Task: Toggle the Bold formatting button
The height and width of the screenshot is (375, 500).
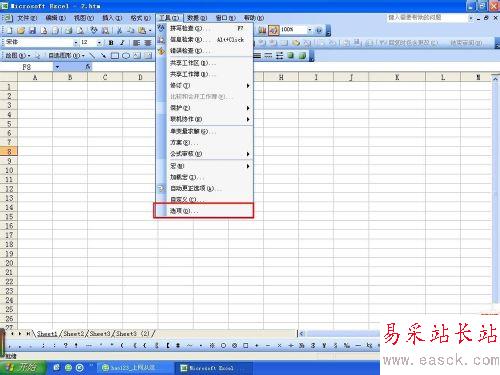Action: click(x=111, y=43)
